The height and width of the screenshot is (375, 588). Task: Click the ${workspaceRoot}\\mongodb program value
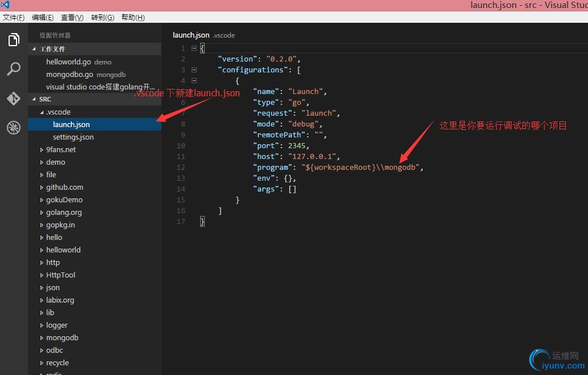point(360,168)
